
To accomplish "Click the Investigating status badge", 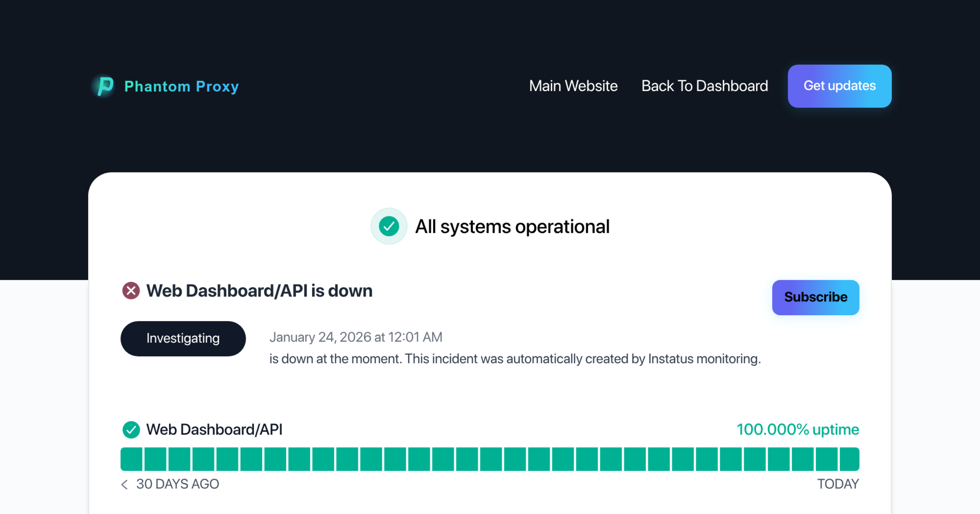I will pos(183,338).
